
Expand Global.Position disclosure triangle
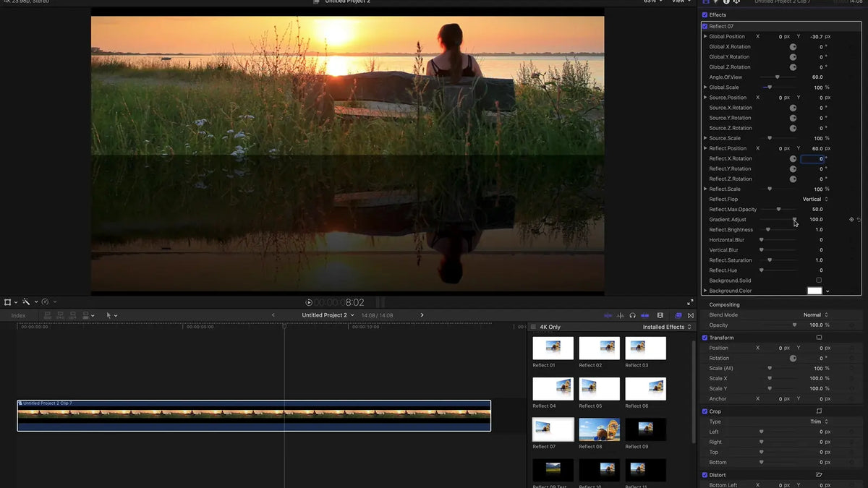click(x=705, y=36)
